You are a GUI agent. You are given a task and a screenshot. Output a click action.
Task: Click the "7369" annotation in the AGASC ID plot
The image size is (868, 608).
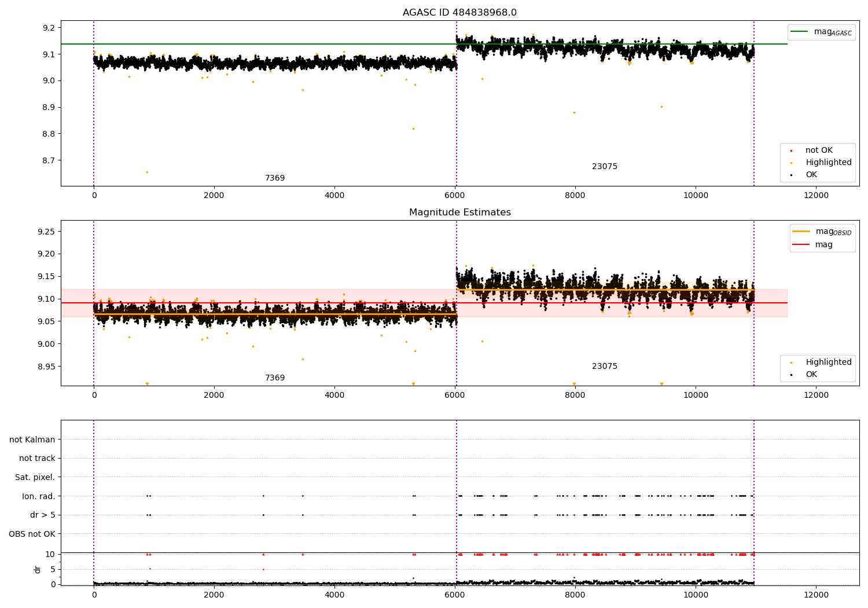point(275,178)
